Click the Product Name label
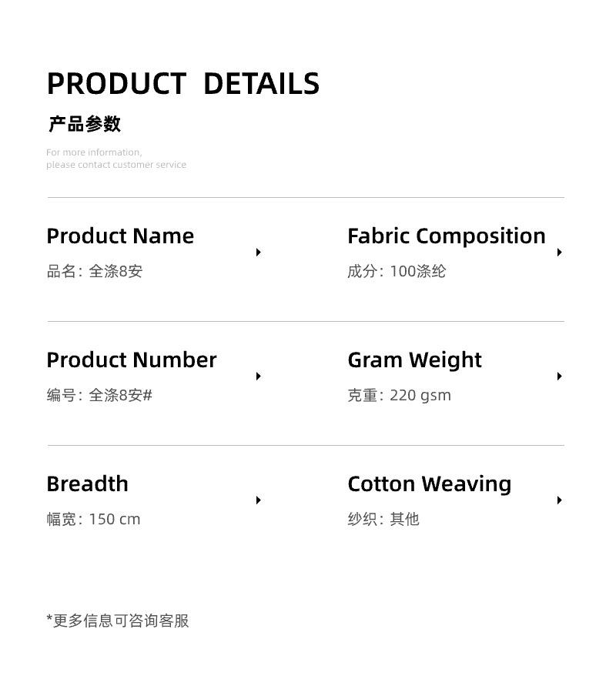The width and height of the screenshot is (616, 686). [120, 236]
